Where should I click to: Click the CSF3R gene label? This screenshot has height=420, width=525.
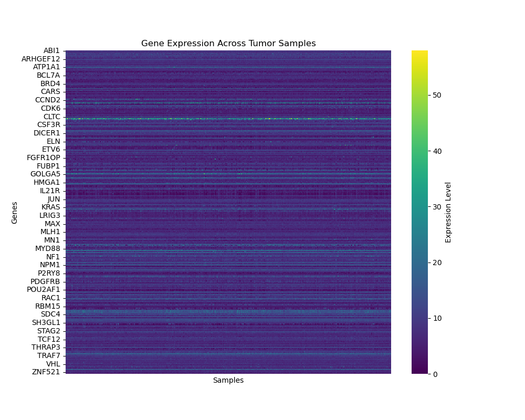(48, 125)
